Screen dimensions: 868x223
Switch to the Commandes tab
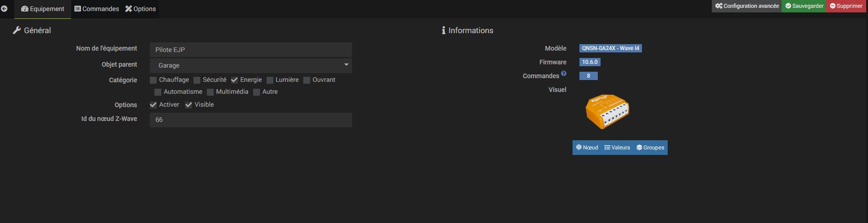96,9
